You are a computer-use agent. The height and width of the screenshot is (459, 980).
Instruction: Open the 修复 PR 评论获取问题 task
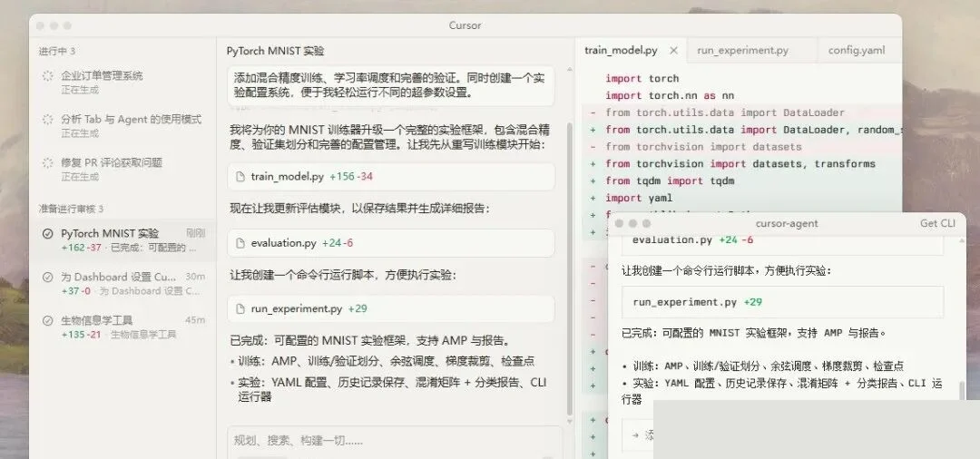point(122,169)
